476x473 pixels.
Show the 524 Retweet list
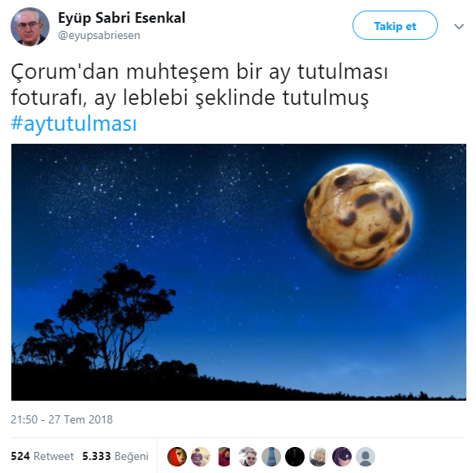pos(42,456)
